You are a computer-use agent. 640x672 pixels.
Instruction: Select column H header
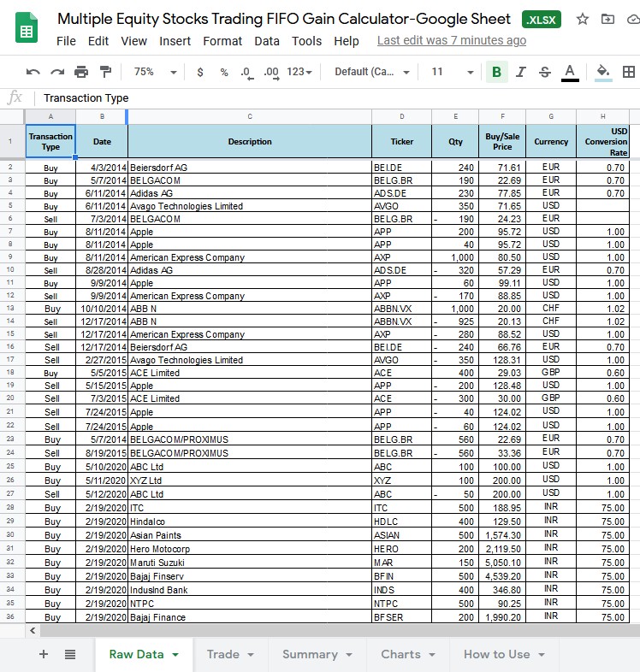pos(602,116)
